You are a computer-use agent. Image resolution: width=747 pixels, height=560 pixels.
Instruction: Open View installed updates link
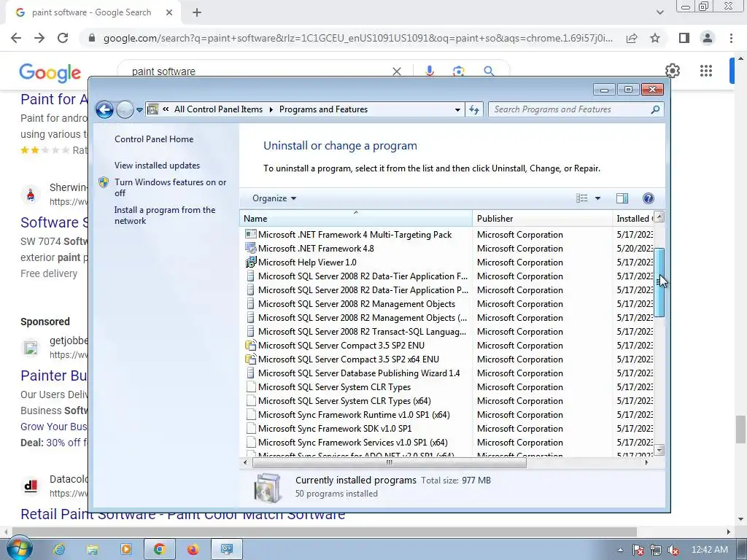click(157, 166)
